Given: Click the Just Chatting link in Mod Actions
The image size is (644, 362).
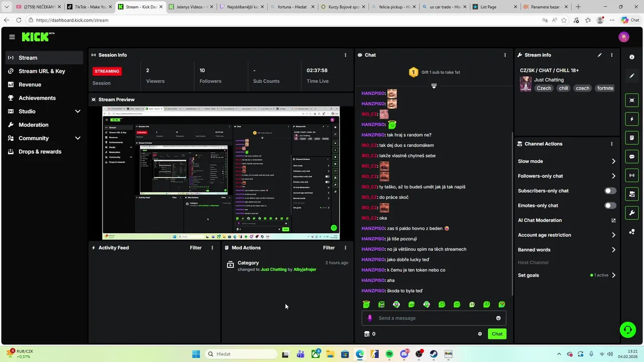Looking at the screenshot, I should click(x=274, y=269).
